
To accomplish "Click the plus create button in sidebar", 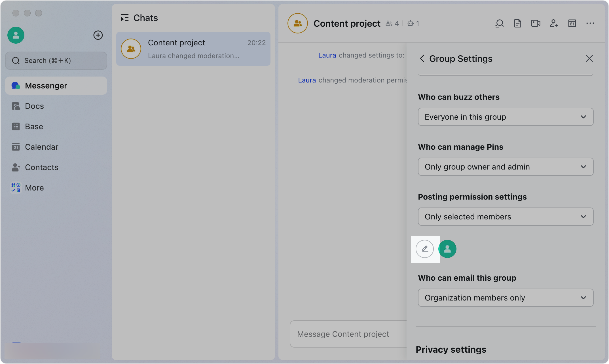I will [x=98, y=35].
